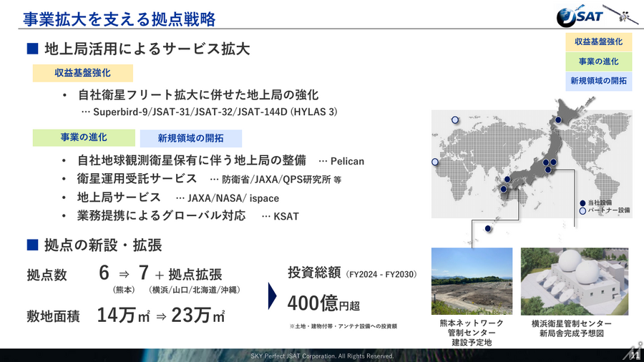Click the text 投資総額
Viewport: 644px width, 362px height.
(x=314, y=272)
